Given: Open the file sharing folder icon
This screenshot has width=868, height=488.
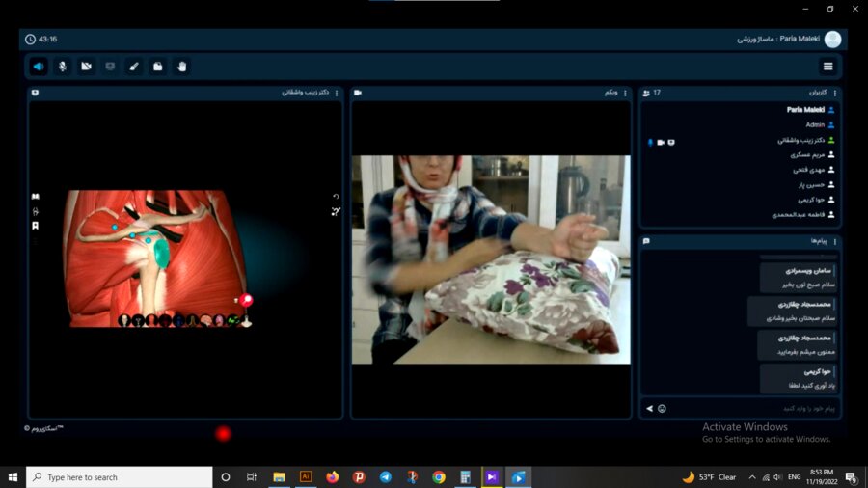Looking at the screenshot, I should click(158, 67).
